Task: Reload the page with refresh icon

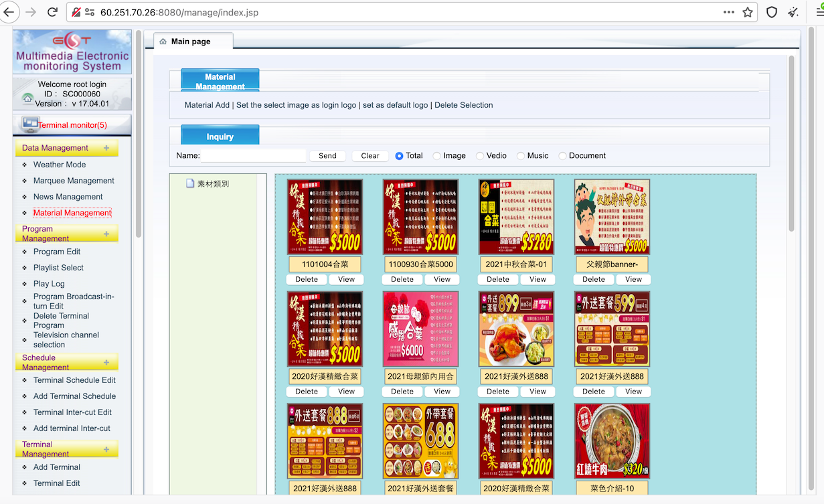Action: [x=53, y=12]
